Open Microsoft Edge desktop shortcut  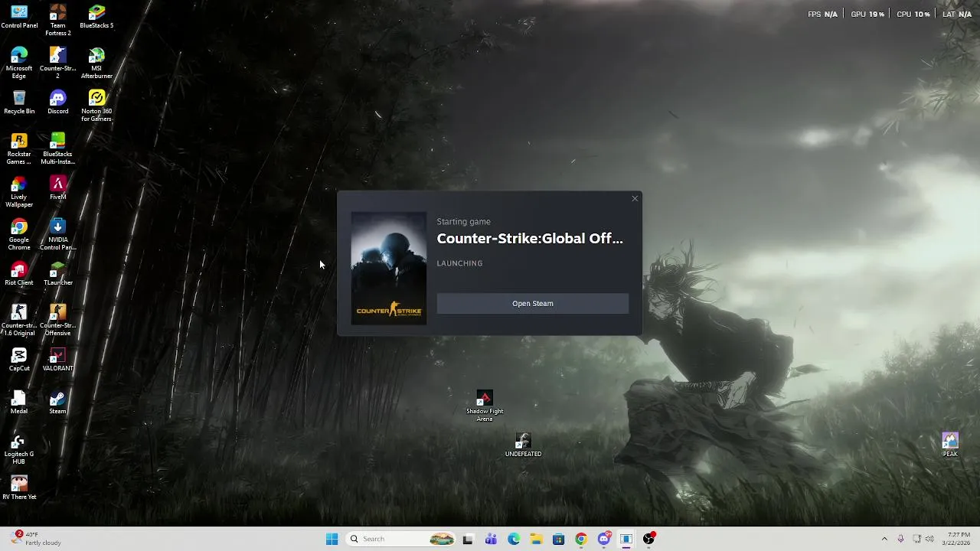pos(19,63)
